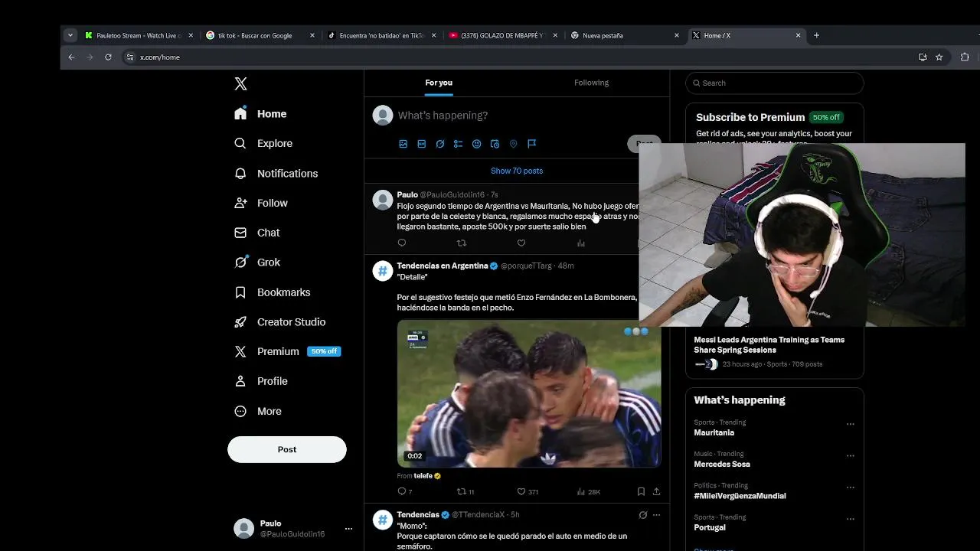Switch to the Following tab
980x551 pixels.
[x=592, y=83]
